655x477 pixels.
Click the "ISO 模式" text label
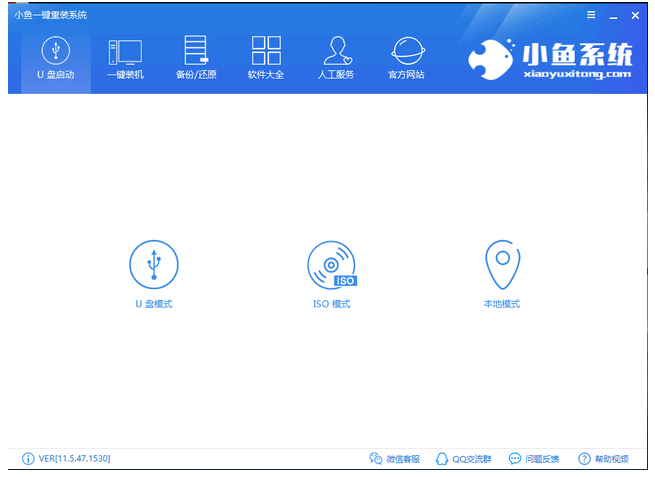pyautogui.click(x=331, y=304)
